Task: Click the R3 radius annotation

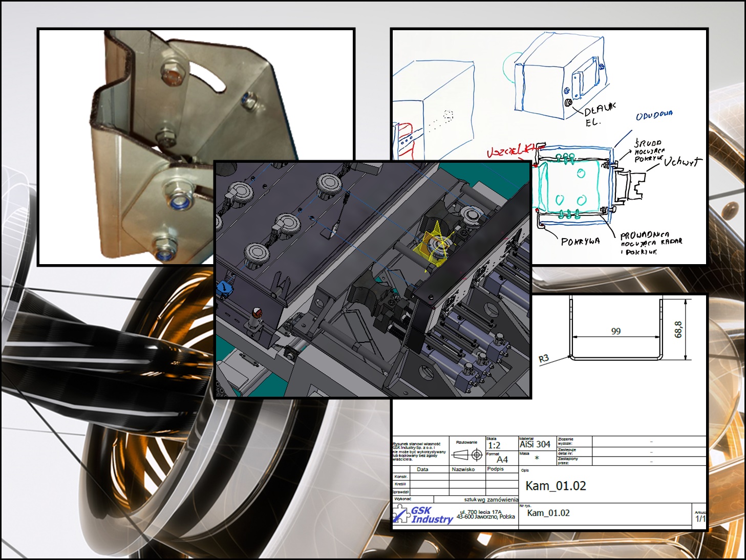Action: coord(544,359)
